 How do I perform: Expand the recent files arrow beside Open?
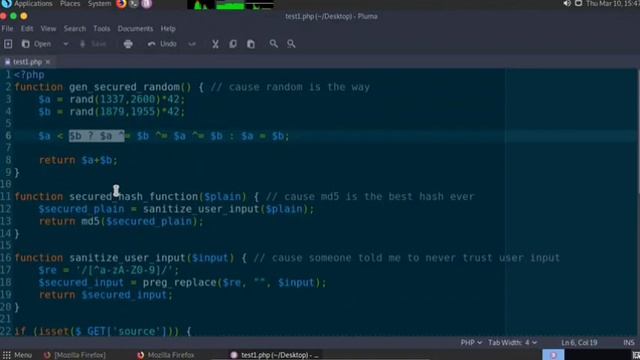66,44
